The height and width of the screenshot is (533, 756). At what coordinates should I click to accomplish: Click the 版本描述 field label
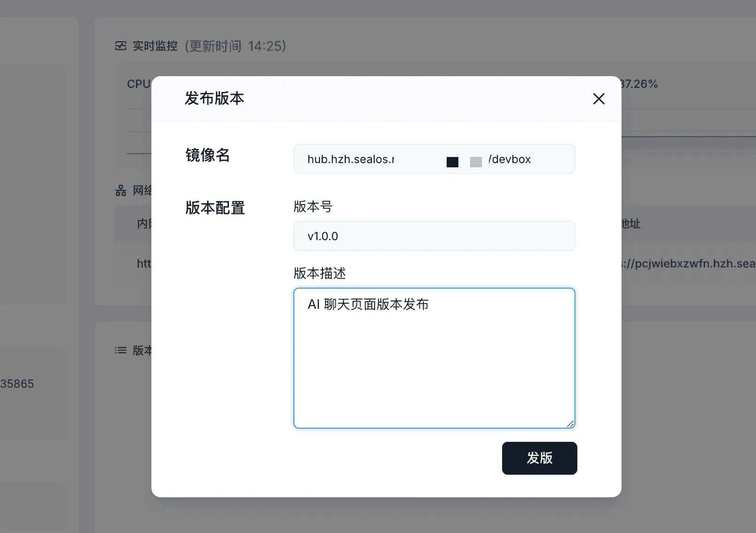point(319,273)
